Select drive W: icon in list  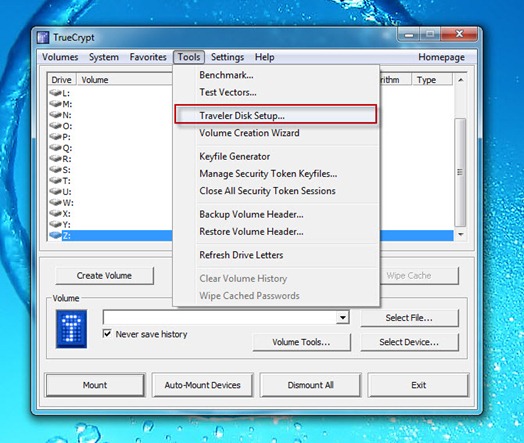[55, 202]
